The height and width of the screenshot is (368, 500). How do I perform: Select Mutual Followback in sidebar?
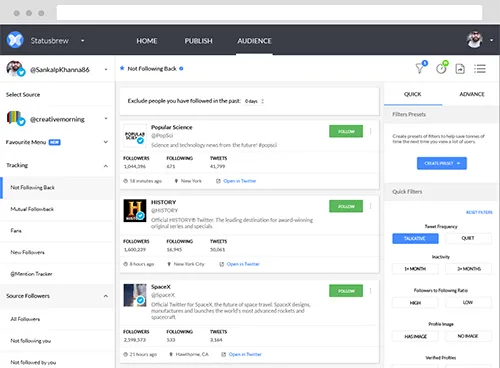[x=57, y=209]
